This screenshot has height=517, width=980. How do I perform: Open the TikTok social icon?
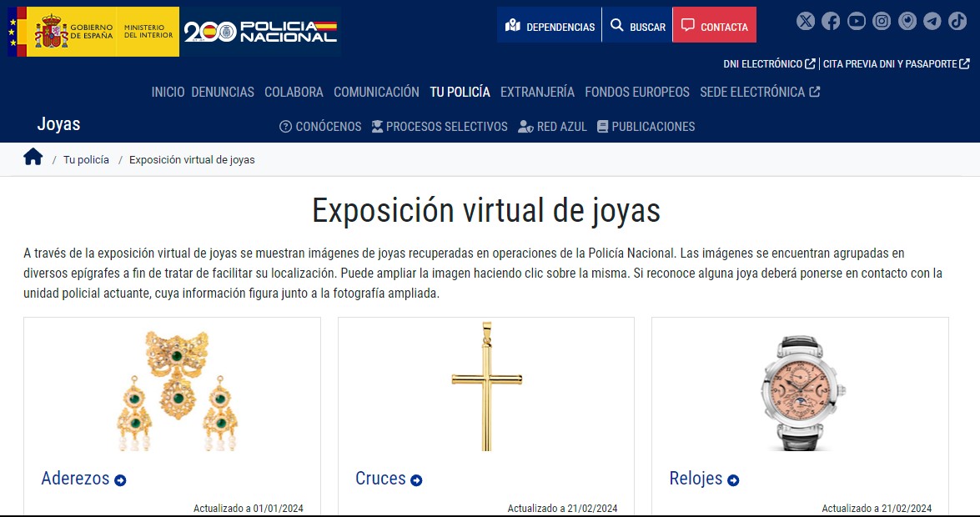(x=957, y=22)
